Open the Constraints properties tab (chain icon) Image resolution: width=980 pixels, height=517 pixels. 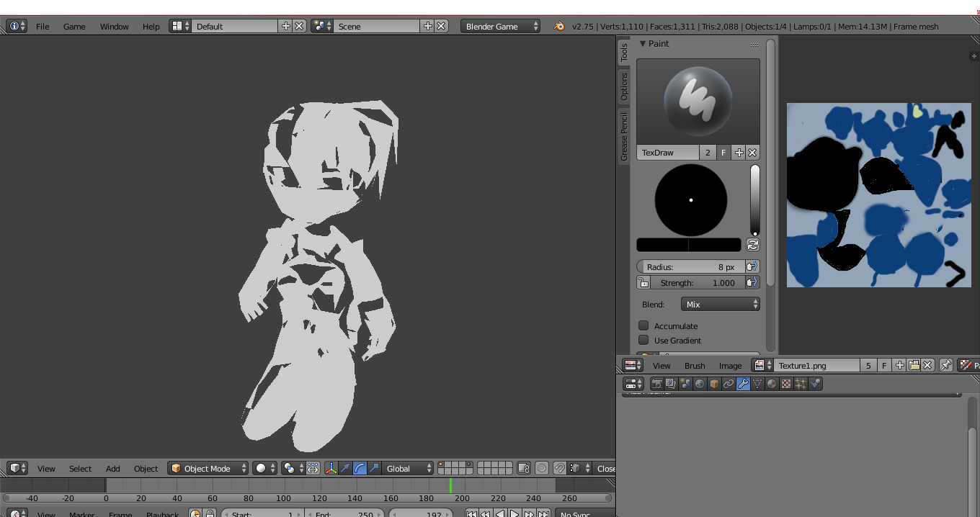(729, 384)
